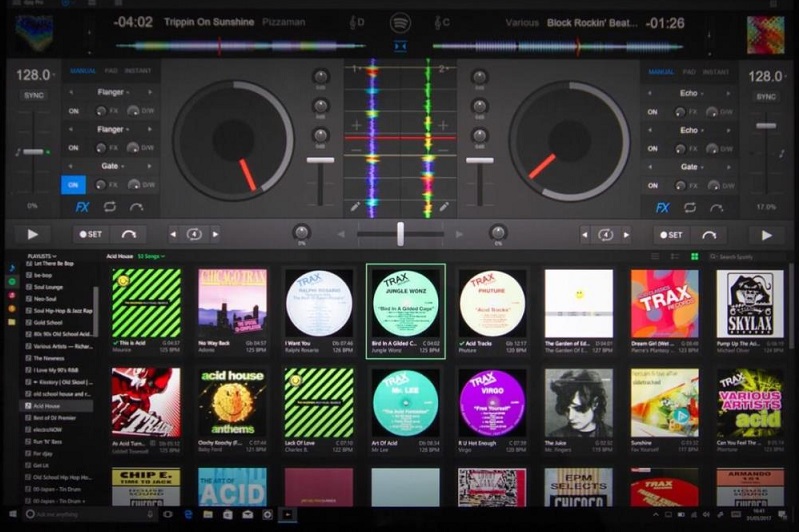Open the Gold School playlist
The image size is (799, 532).
tap(48, 323)
